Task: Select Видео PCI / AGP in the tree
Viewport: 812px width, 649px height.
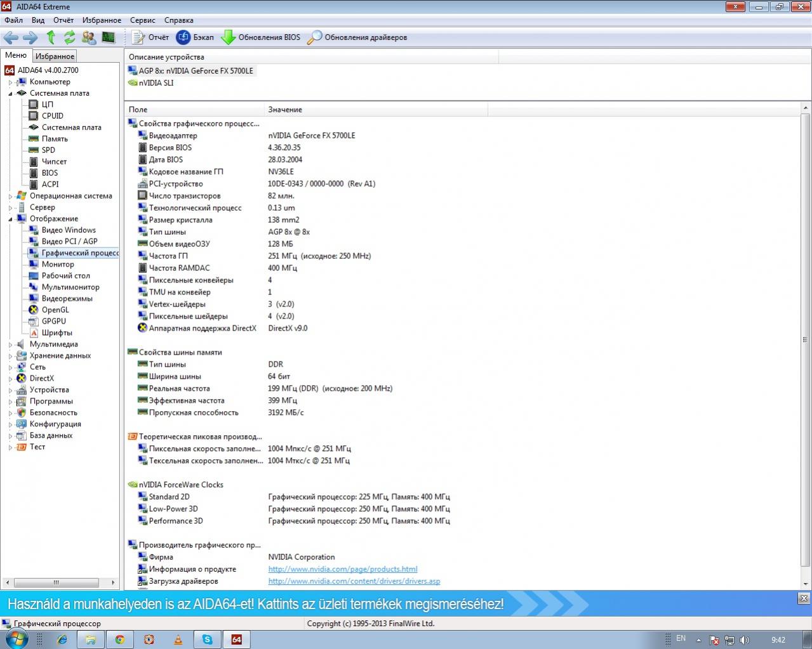Action: coord(70,242)
